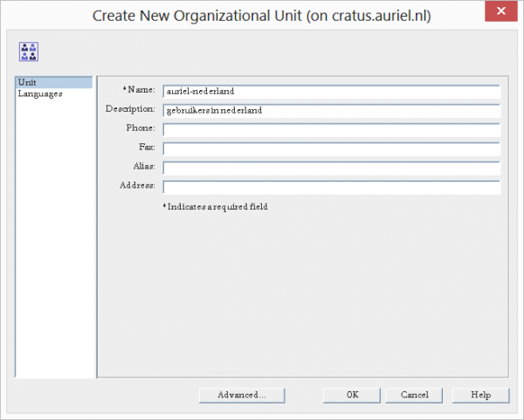Click the Address label text
Screen dimensions: 524x420
point(137,186)
